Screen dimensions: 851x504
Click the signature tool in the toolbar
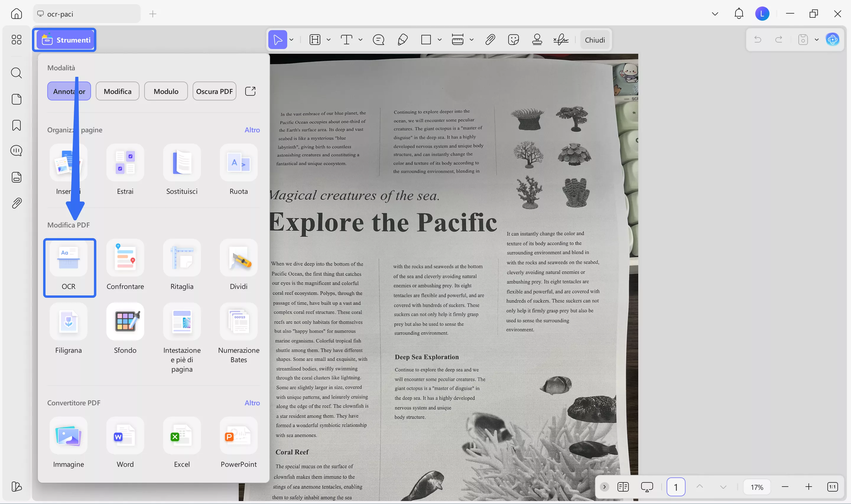coord(561,40)
